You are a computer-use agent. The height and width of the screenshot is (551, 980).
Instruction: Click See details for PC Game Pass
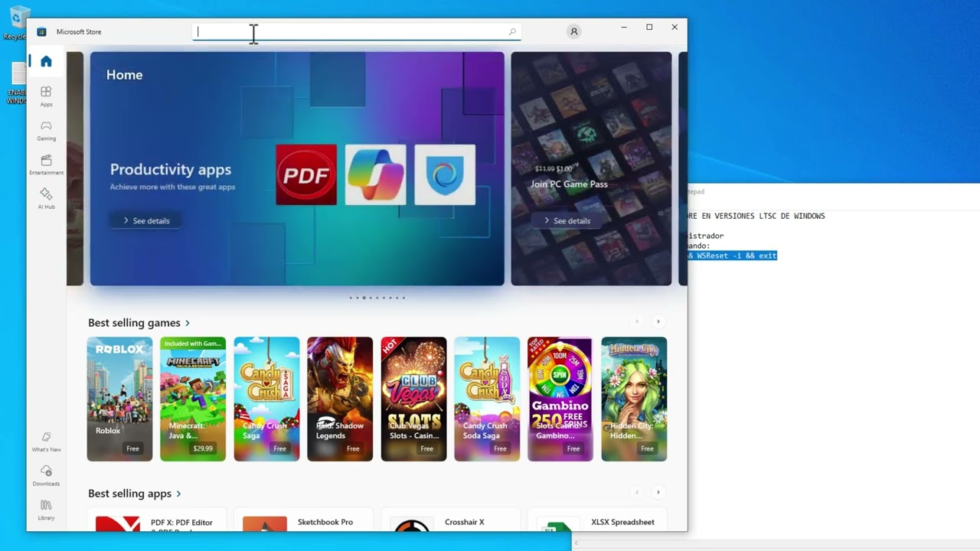click(567, 220)
